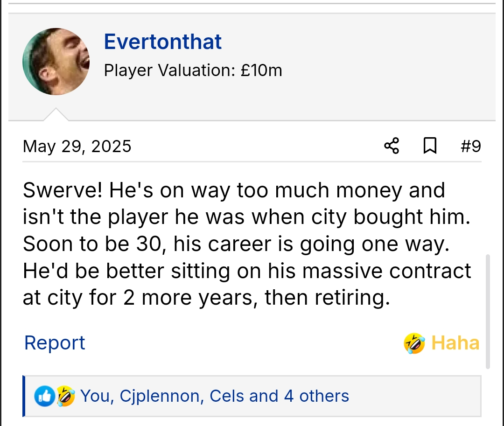Viewport: 504px width, 426px height.
Task: Toggle the yellow Haha reaction label
Action: (455, 343)
